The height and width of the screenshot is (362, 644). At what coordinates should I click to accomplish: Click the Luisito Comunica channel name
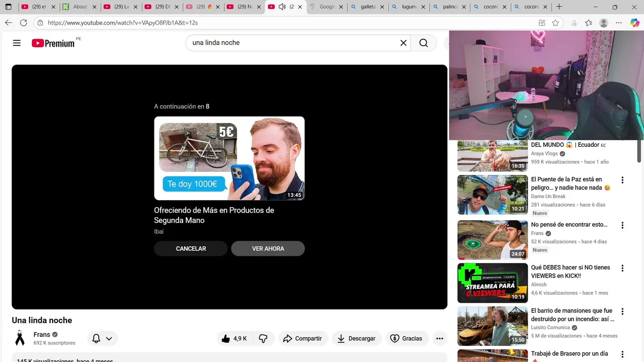click(550, 328)
